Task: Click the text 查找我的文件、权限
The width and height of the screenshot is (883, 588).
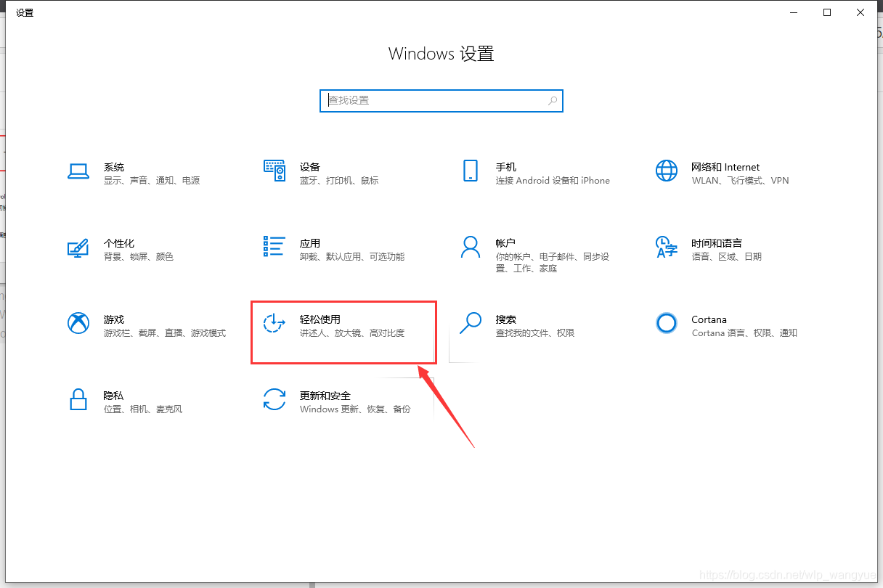Action: 534,333
